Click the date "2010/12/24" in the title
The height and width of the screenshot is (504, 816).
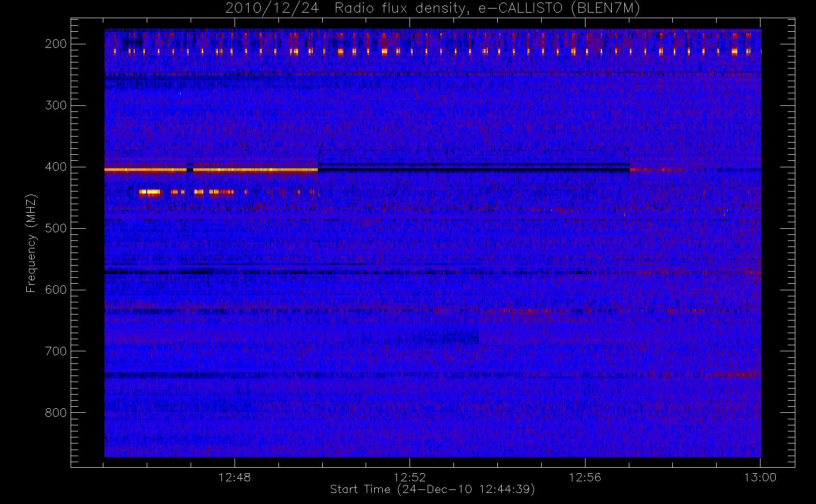(272, 9)
